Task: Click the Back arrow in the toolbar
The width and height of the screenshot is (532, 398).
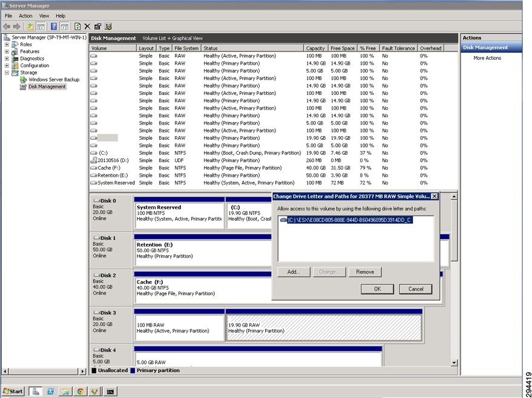Action: click(x=7, y=27)
